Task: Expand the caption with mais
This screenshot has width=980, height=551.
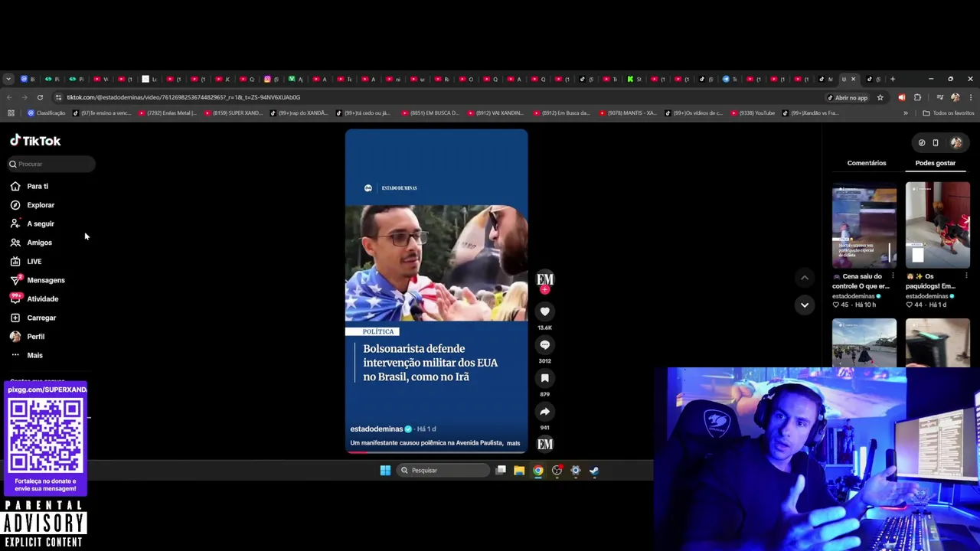Action: click(513, 443)
